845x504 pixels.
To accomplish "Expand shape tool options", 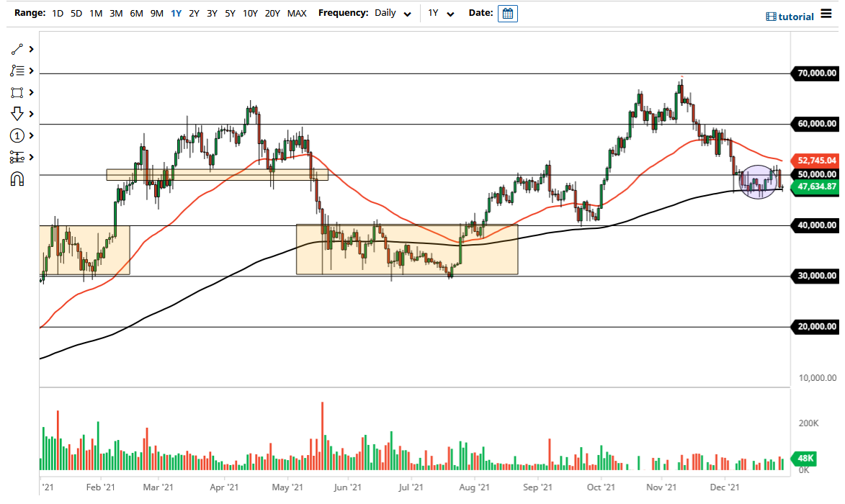I will point(31,93).
